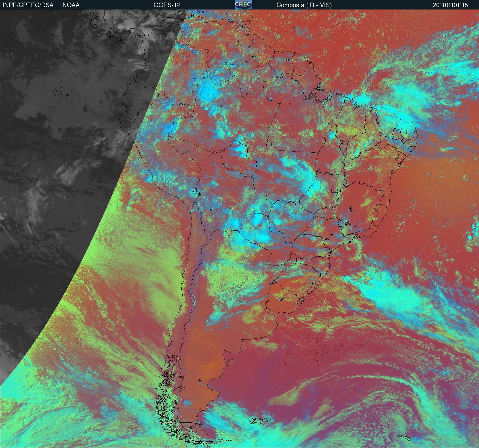Click the Composta (IR - VIS) title
This screenshot has width=479, height=448.
click(304, 5)
